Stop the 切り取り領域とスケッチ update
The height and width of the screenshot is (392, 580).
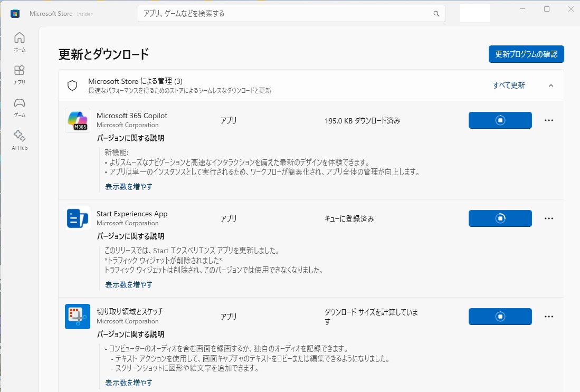[x=500, y=317]
